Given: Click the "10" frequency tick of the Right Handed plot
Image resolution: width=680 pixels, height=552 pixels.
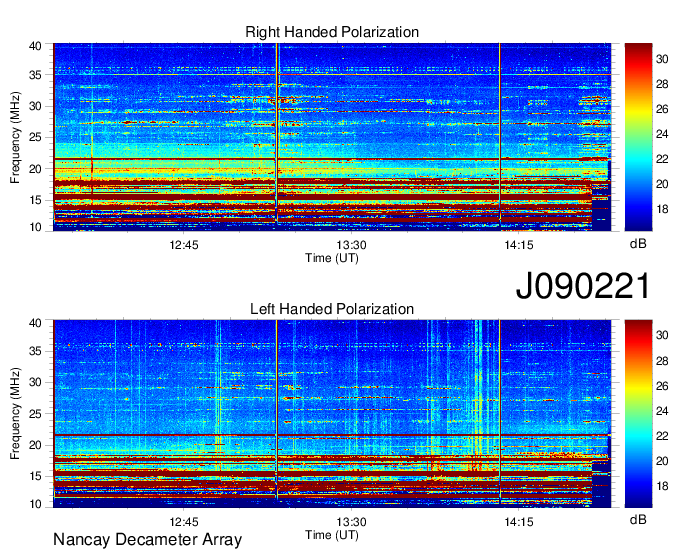Looking at the screenshot, I should click(x=35, y=227).
